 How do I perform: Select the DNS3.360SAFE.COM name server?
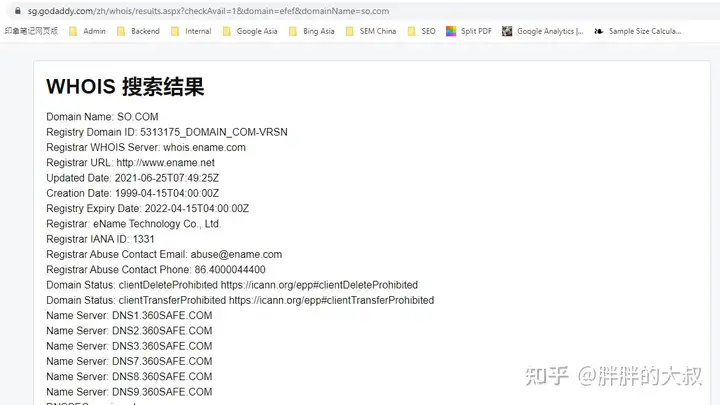click(129, 346)
